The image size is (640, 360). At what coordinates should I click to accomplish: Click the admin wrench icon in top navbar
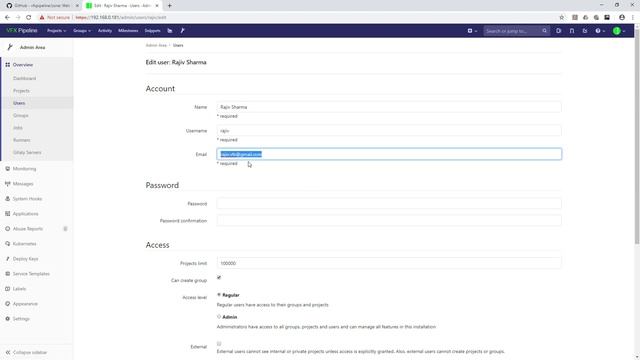[182, 31]
